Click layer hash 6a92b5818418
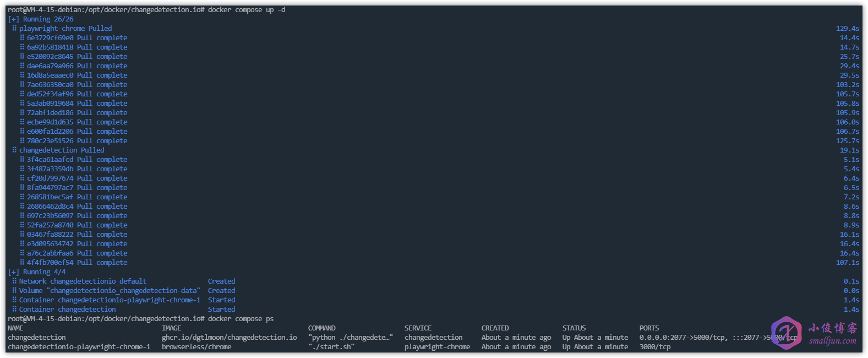This screenshot has width=868, height=358. [x=50, y=47]
